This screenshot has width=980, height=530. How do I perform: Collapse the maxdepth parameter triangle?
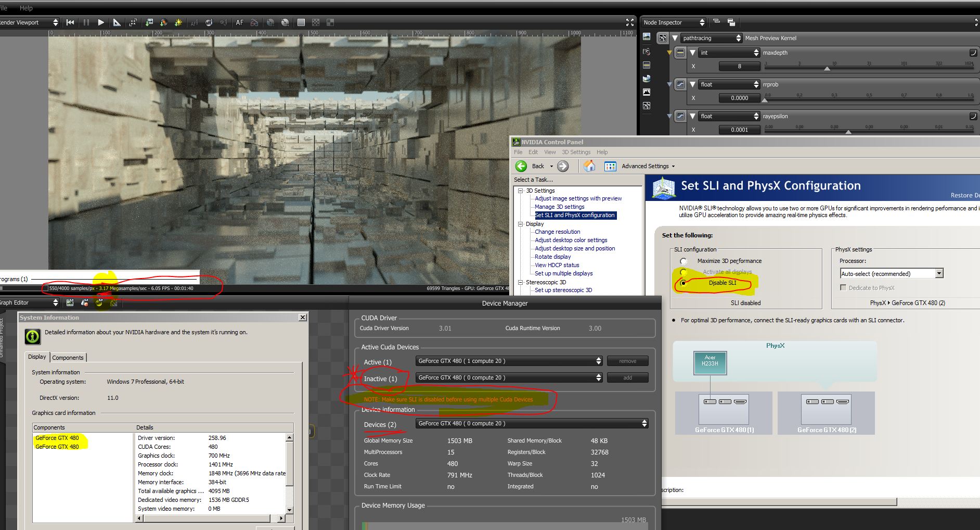[692, 53]
